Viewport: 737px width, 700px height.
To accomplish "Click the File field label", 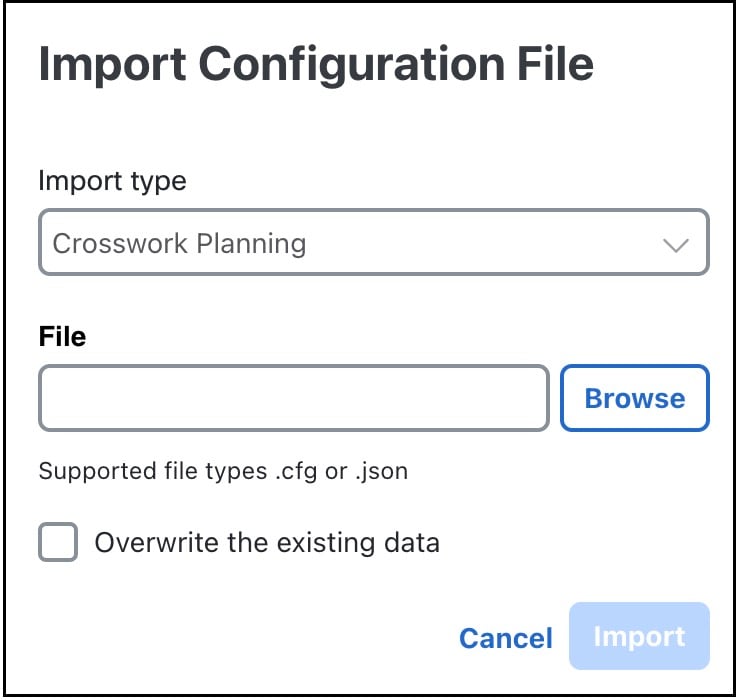I will pos(62,337).
